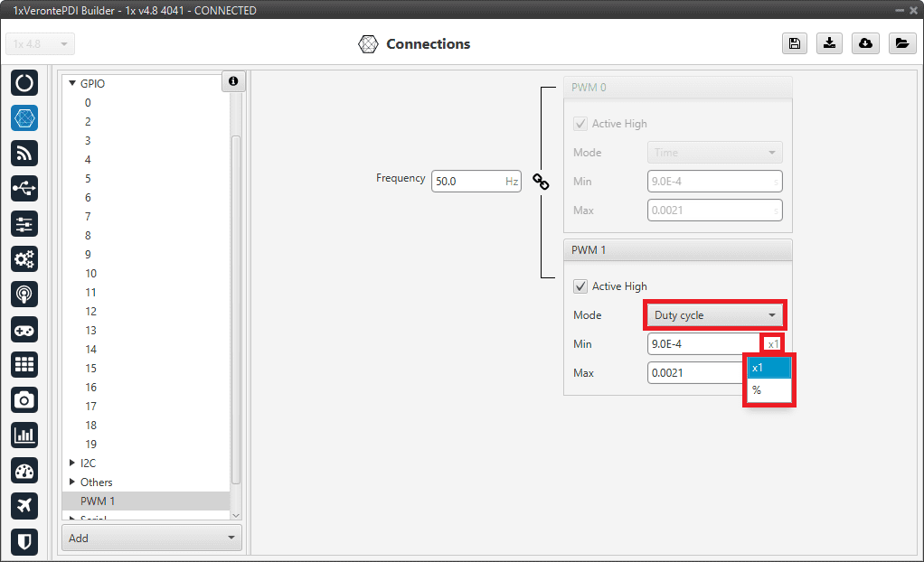Collapse the GPIO tree node
Image resolution: width=924 pixels, height=562 pixels.
click(72, 83)
